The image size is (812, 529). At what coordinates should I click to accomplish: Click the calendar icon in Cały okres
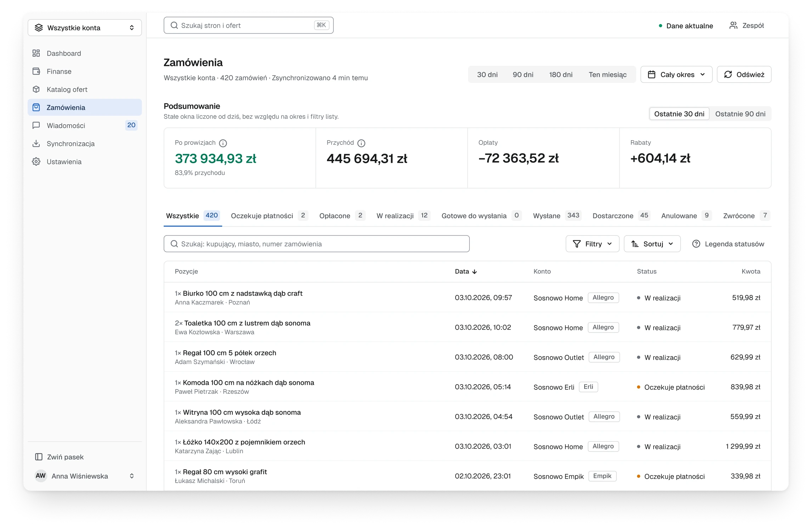point(652,74)
